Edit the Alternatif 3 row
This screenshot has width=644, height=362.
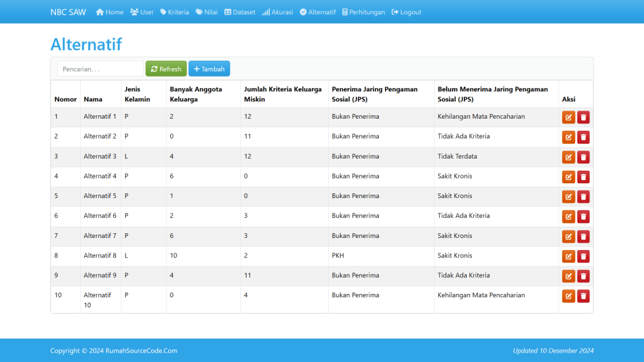tap(568, 157)
